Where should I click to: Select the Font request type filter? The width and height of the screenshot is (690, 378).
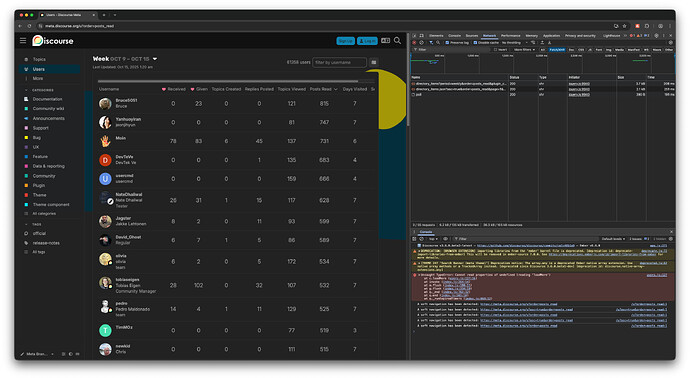tap(599, 50)
